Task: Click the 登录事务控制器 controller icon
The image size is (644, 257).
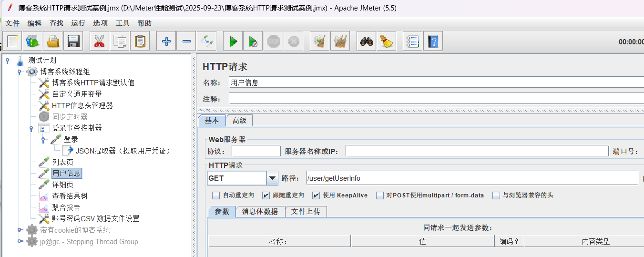Action: point(44,128)
